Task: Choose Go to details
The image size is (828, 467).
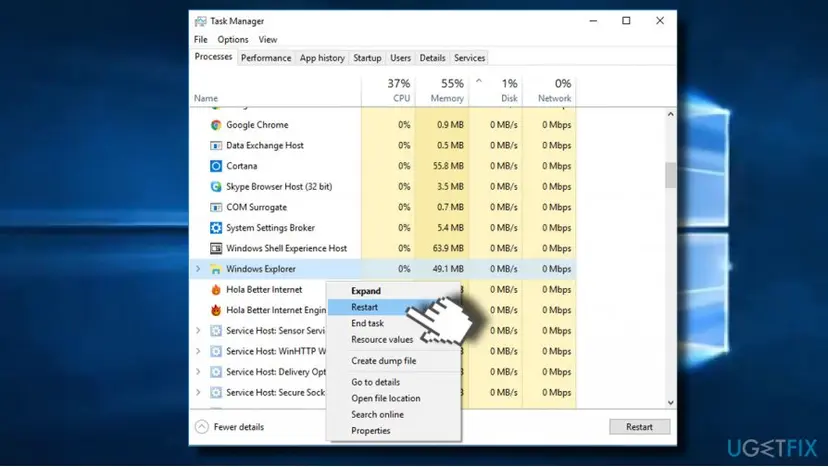Action: click(x=394, y=382)
